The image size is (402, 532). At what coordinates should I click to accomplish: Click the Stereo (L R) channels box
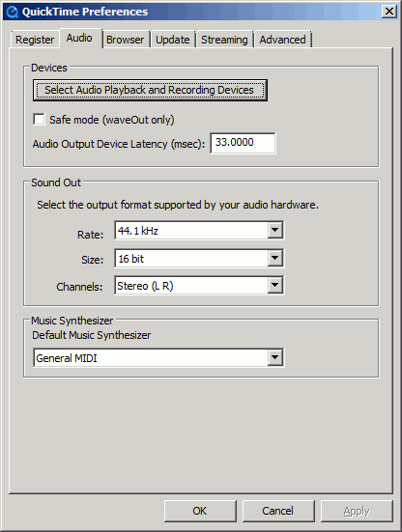pyautogui.click(x=199, y=286)
